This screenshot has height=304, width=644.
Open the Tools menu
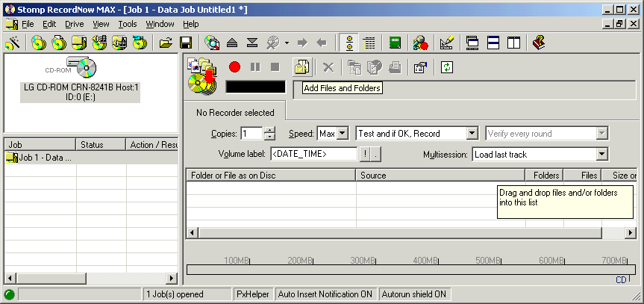coord(127,24)
